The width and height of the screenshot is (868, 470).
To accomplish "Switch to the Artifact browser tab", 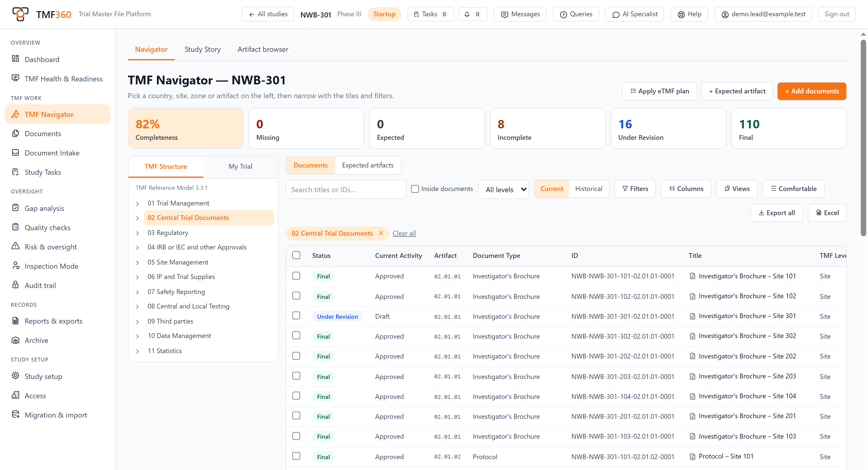I will point(263,49).
